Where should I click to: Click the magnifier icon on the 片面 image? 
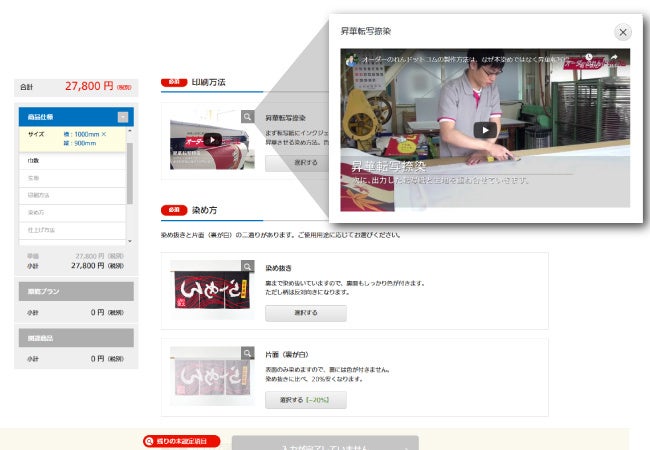247,353
